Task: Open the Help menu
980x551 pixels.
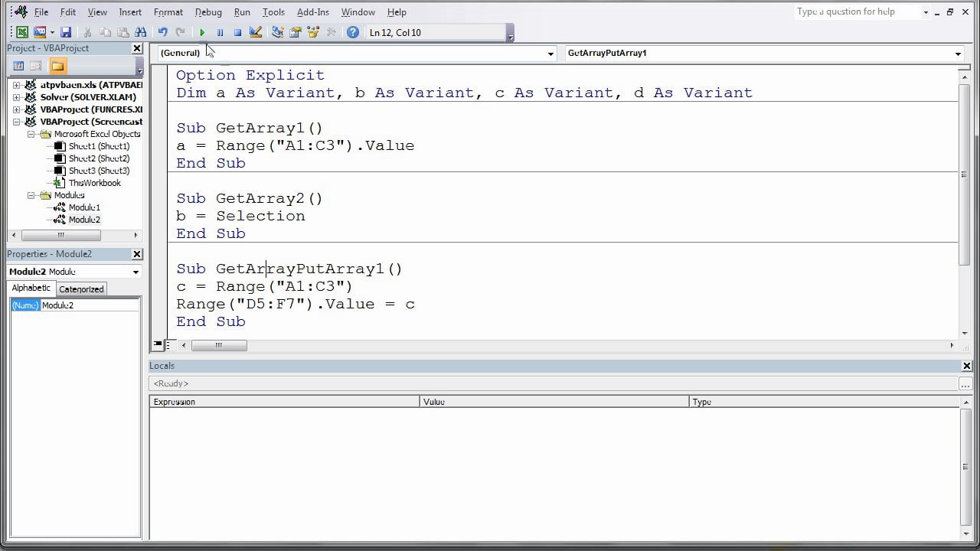Action: click(x=397, y=12)
